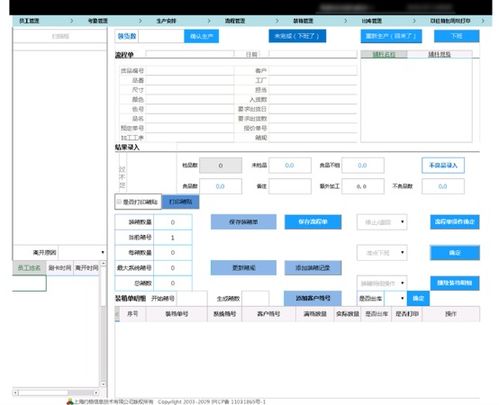Click the employee list scrollbar down arrow
The image size is (499, 405).
tap(103, 384)
